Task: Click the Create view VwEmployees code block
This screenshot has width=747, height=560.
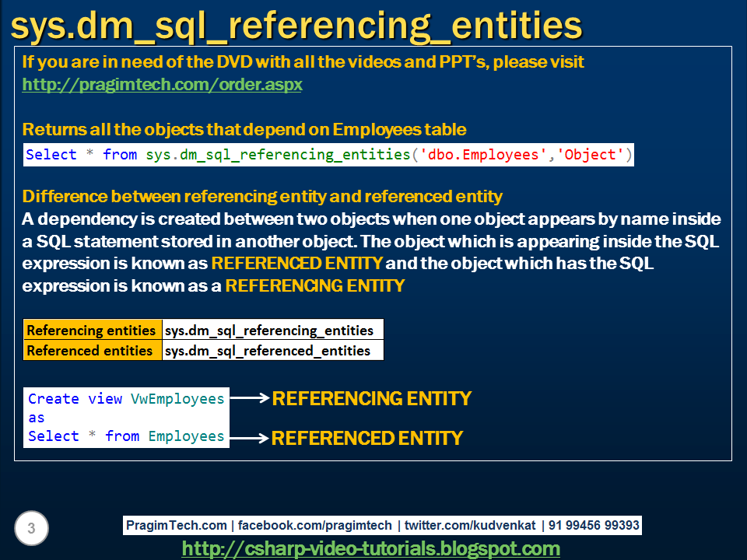Action: pyautogui.click(x=124, y=417)
